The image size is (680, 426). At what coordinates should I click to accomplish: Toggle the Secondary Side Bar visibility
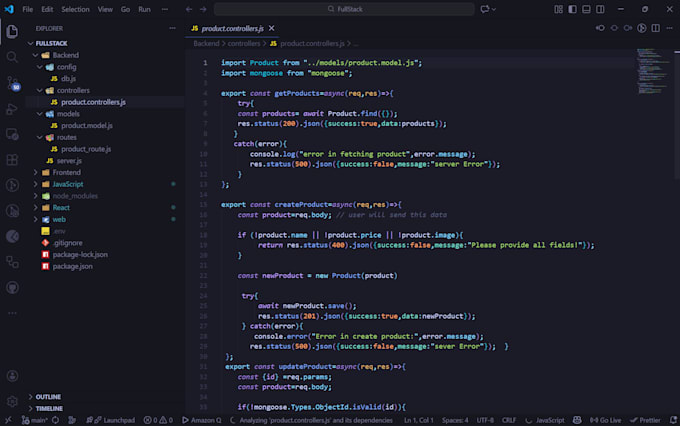pyautogui.click(x=600, y=9)
